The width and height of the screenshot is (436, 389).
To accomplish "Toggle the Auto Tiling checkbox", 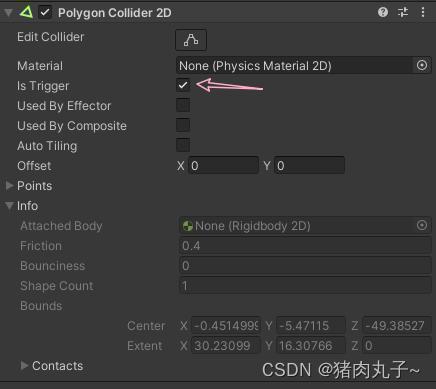I will point(183,145).
